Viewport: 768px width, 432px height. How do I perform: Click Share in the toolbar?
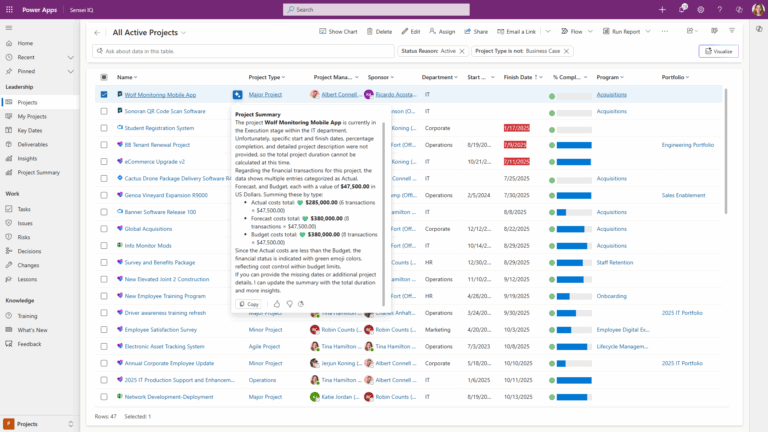(x=476, y=31)
